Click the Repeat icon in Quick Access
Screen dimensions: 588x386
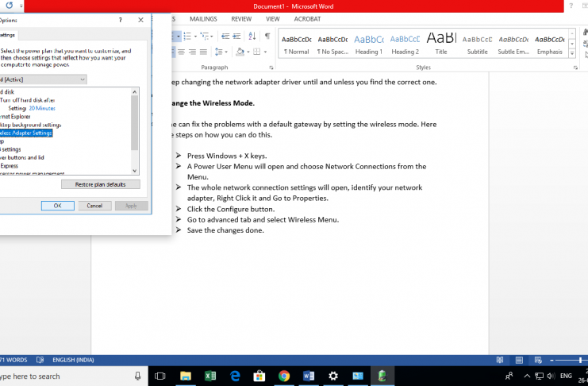[10, 6]
